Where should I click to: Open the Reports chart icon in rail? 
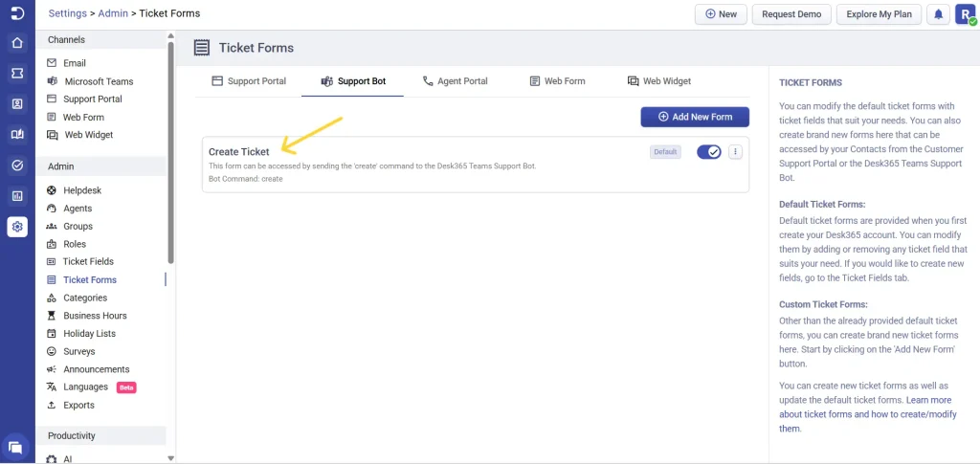point(17,196)
